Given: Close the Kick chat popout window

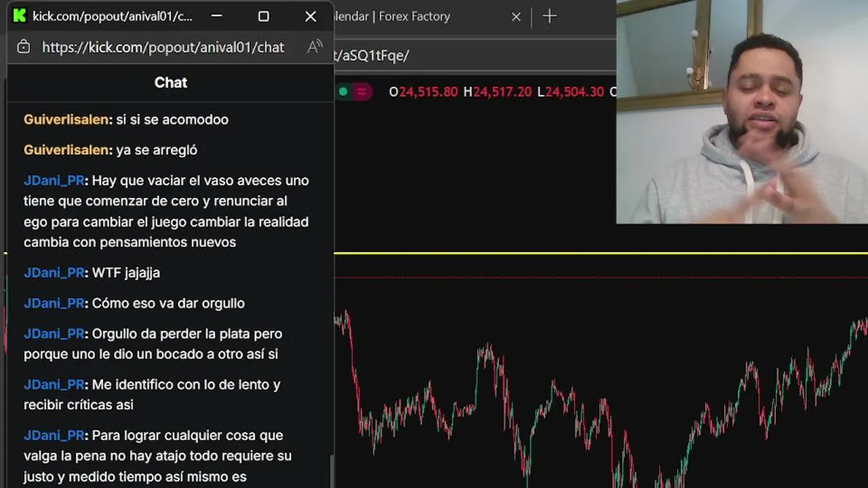Looking at the screenshot, I should point(311,16).
